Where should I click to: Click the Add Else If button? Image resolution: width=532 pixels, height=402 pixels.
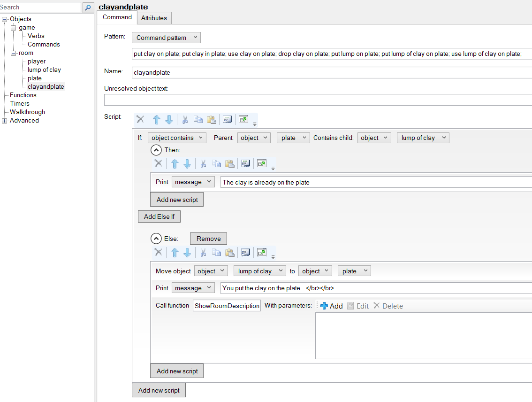pos(159,216)
